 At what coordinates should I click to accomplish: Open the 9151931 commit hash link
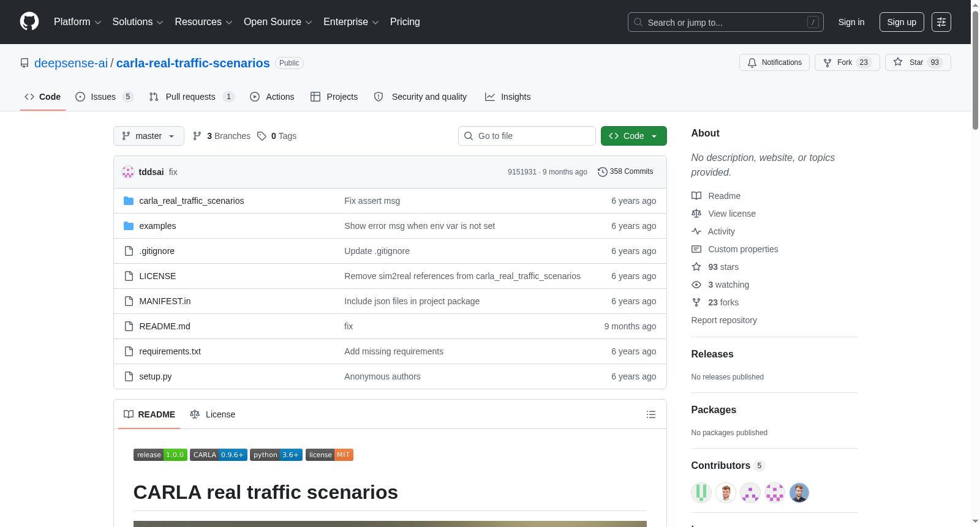(x=522, y=172)
